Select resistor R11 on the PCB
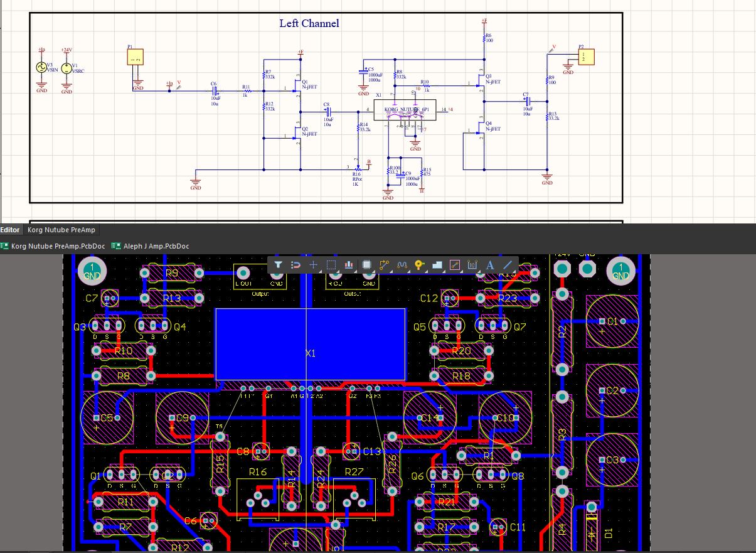 coord(125,502)
